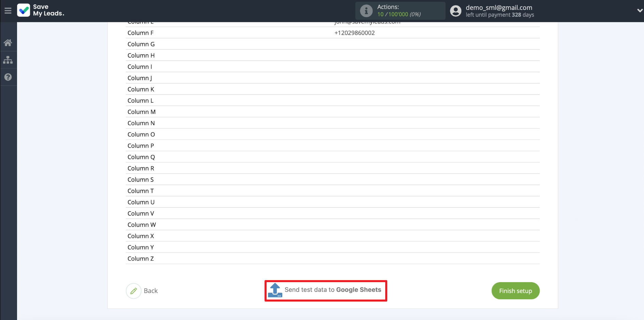Image resolution: width=644 pixels, height=320 pixels.
Task: Select the Column U row
Action: [x=333, y=202]
